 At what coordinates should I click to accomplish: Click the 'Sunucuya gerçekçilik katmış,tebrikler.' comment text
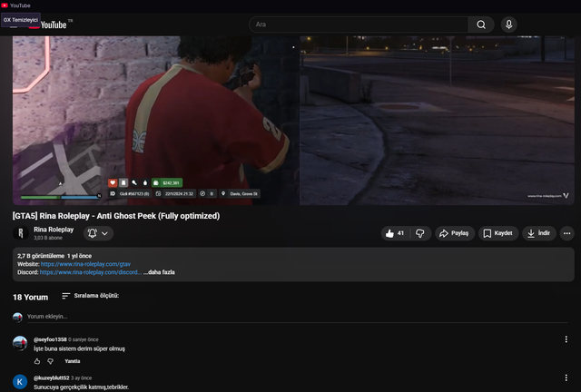click(x=81, y=387)
